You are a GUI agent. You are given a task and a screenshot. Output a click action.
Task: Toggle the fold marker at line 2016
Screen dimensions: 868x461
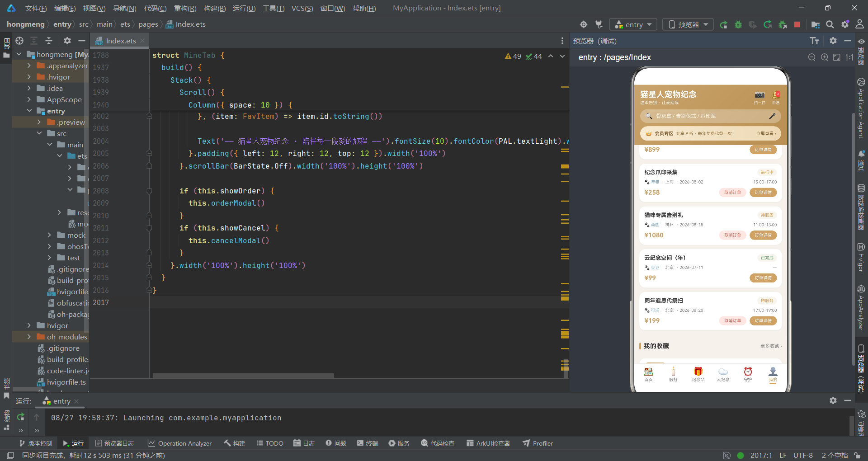click(149, 290)
